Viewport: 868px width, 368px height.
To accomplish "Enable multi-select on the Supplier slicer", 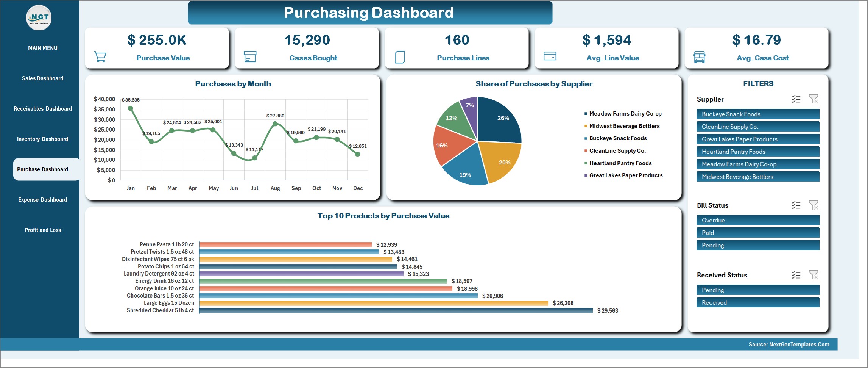I will click(x=796, y=99).
